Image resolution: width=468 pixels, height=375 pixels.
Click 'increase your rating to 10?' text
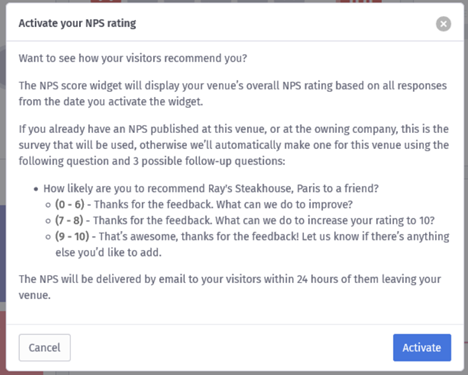(x=371, y=220)
